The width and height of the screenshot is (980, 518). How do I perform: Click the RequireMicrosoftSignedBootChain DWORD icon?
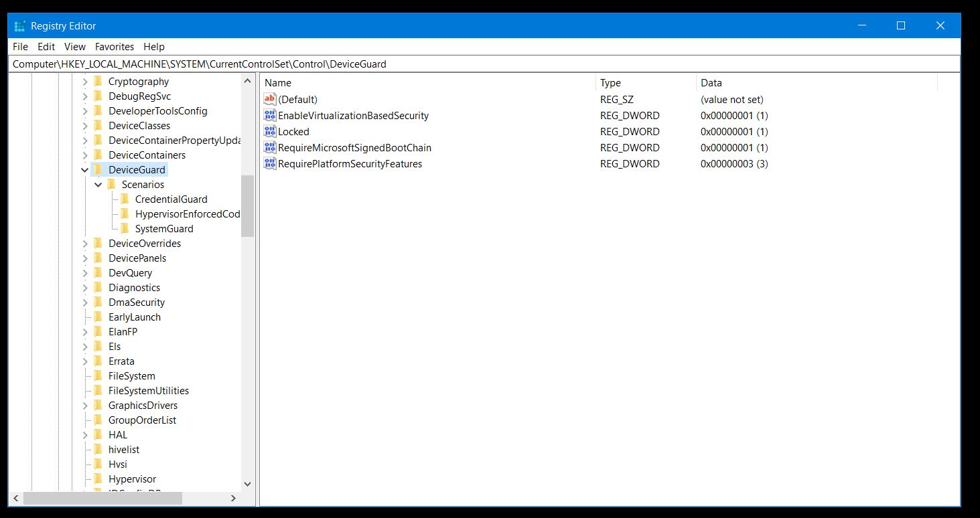[x=270, y=147]
